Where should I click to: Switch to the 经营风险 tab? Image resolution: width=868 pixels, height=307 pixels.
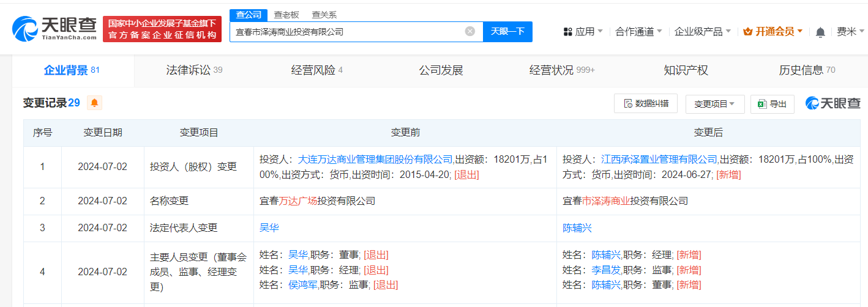point(316,70)
